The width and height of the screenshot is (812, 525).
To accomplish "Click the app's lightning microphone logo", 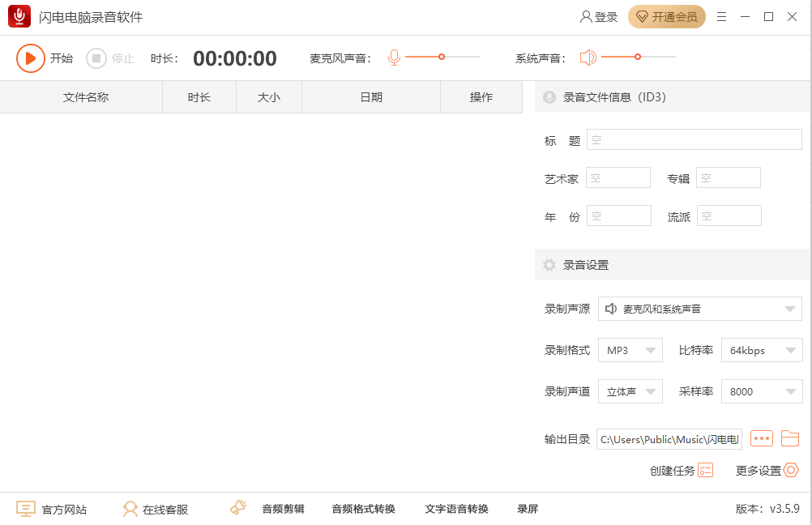I will click(18, 15).
